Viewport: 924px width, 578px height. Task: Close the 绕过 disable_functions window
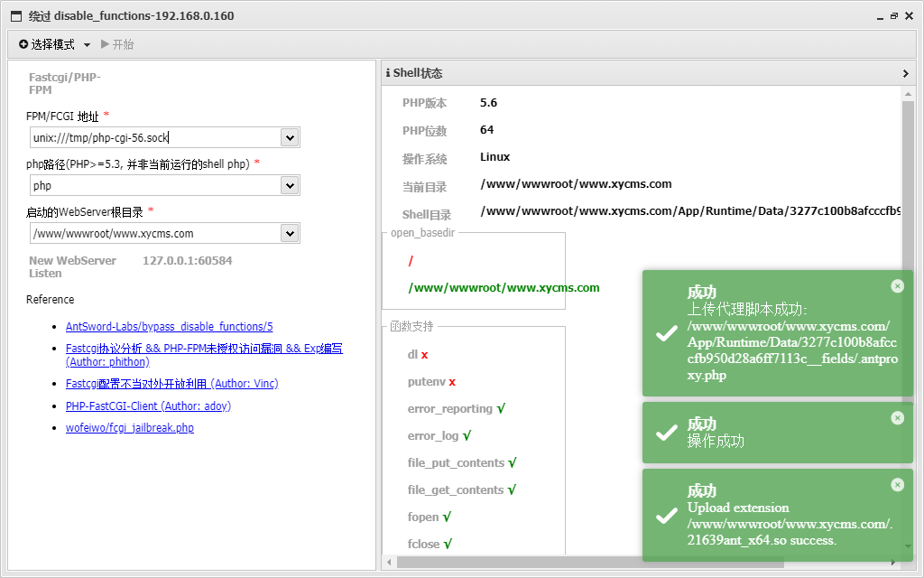tap(910, 16)
